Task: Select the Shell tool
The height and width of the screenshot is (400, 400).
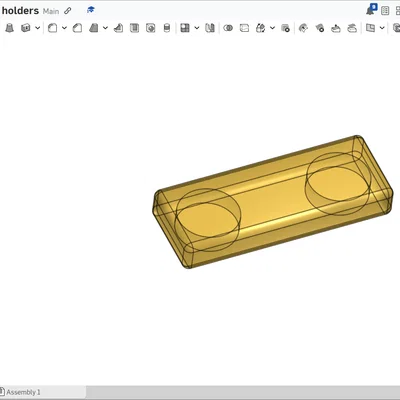Action: pyautogui.click(x=134, y=28)
